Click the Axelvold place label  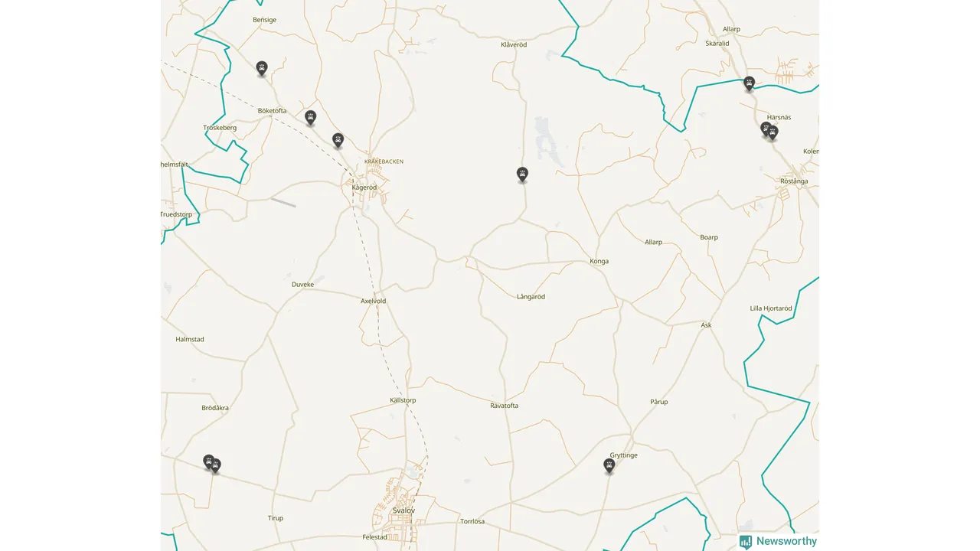(374, 302)
